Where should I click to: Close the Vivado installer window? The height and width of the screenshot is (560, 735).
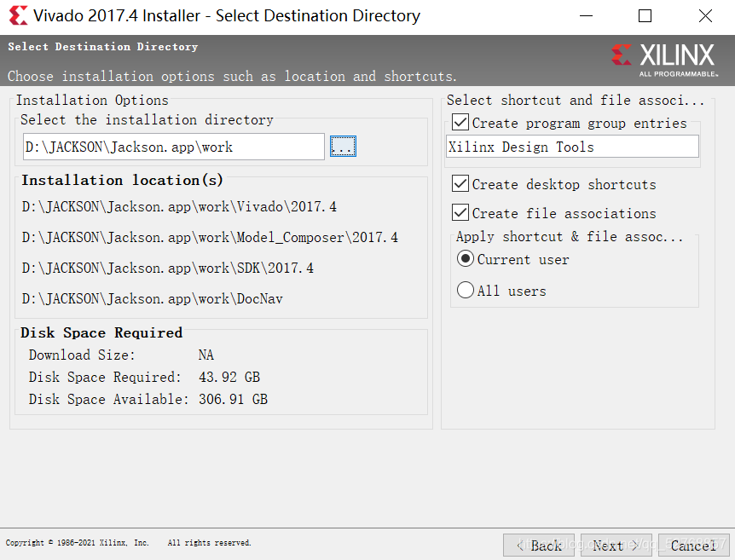tap(705, 16)
